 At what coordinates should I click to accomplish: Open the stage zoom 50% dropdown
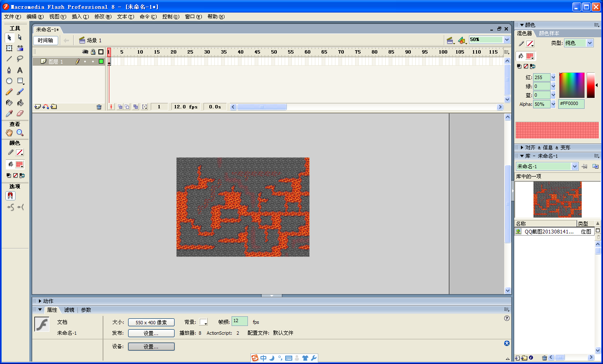coord(507,40)
